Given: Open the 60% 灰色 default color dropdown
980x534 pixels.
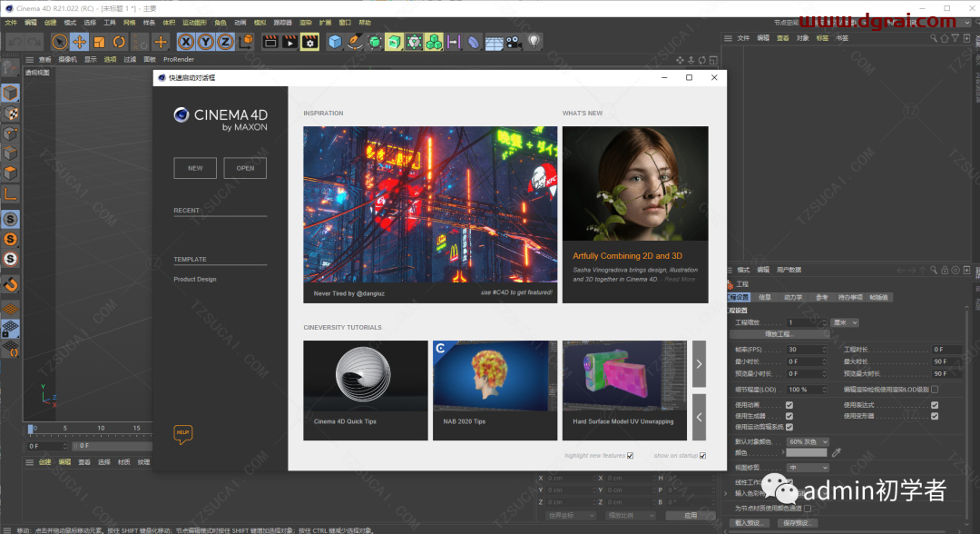Looking at the screenshot, I should pos(808,441).
